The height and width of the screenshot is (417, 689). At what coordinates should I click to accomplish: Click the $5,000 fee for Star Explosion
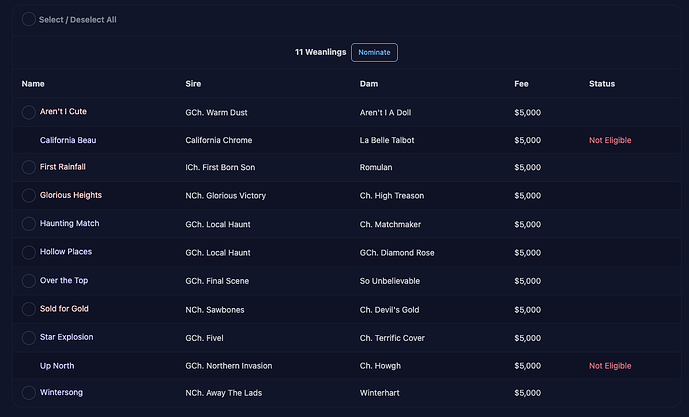pyautogui.click(x=527, y=338)
